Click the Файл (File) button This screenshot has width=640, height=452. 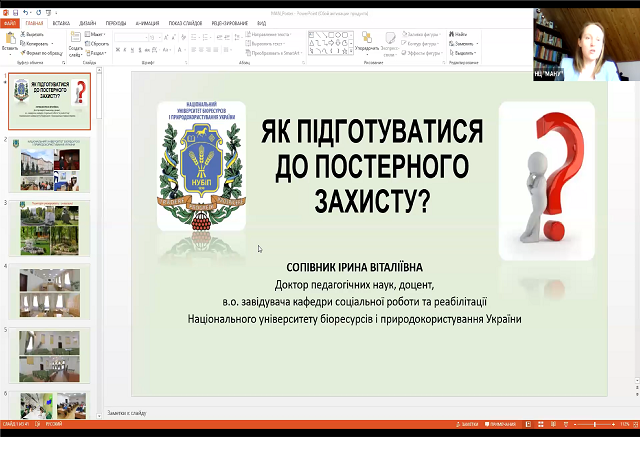[x=9, y=22]
